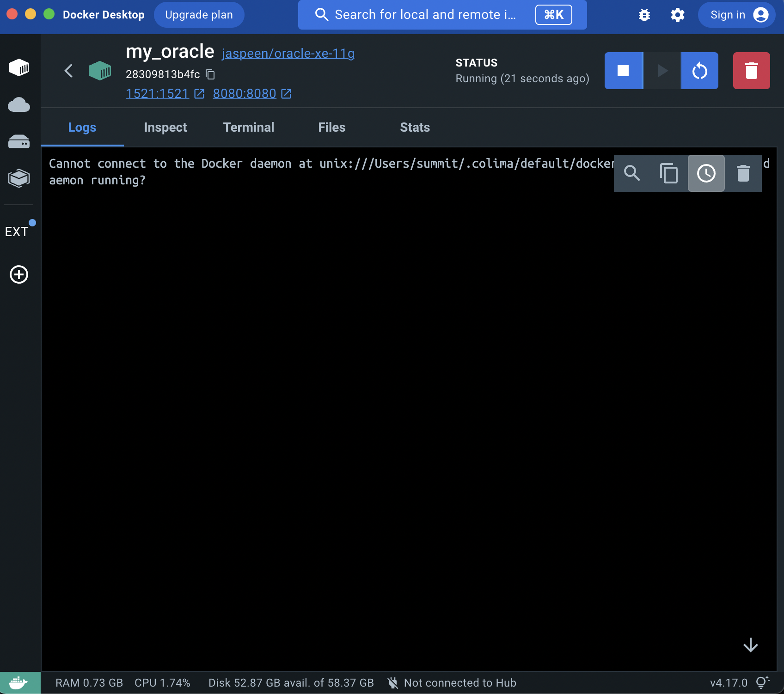This screenshot has height=694, width=784.
Task: Switch to the Inspect tab
Action: point(165,128)
